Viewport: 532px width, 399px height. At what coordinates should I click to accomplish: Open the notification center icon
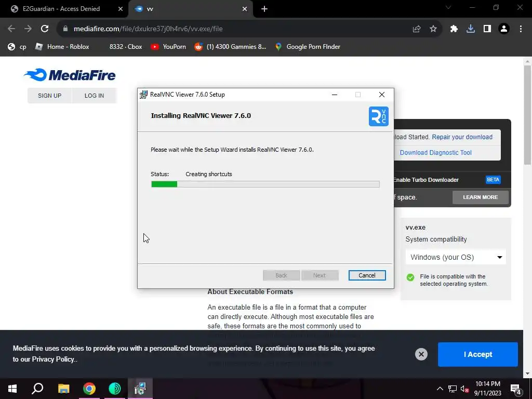(x=516, y=389)
